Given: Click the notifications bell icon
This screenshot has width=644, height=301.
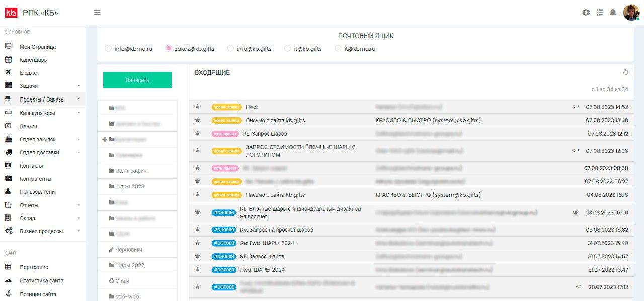Looking at the screenshot, I should pos(613,13).
